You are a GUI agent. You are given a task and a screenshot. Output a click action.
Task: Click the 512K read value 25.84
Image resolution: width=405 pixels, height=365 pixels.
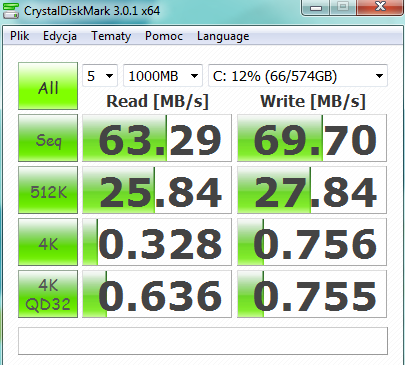pos(157,190)
